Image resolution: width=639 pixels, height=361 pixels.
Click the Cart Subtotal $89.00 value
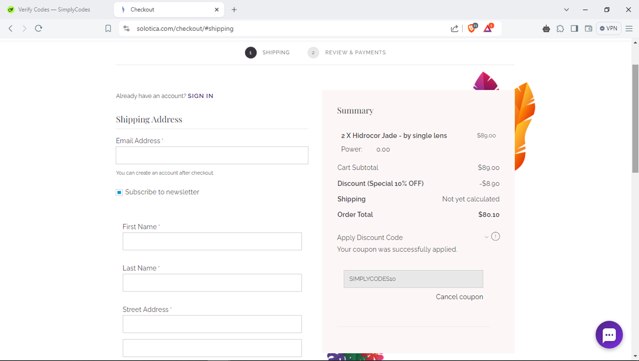[489, 167]
